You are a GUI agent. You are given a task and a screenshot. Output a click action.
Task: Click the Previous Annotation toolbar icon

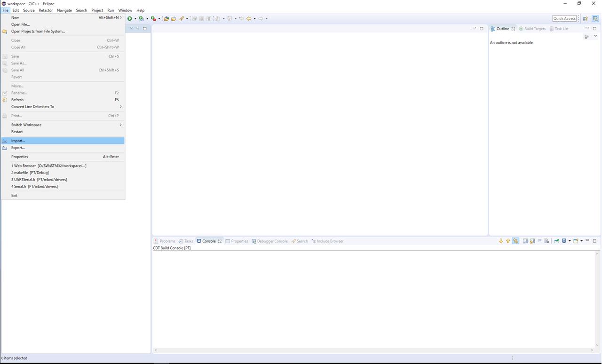(230, 18)
